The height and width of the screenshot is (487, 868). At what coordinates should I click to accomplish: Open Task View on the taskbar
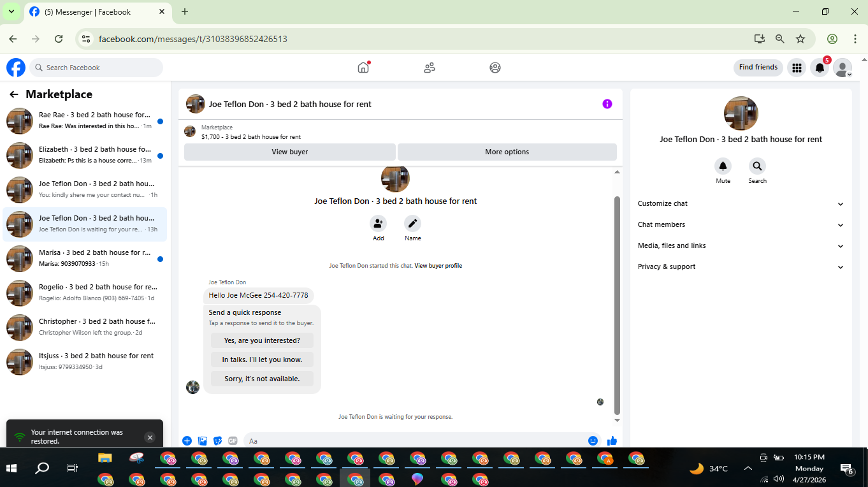73,469
